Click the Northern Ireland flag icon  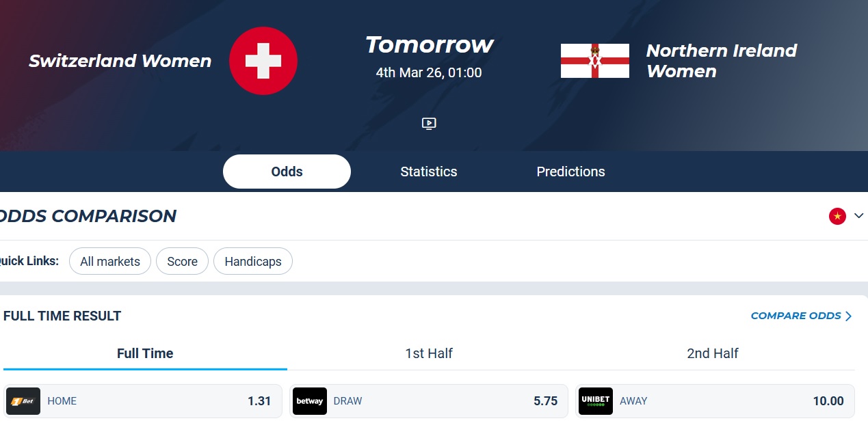coord(594,61)
